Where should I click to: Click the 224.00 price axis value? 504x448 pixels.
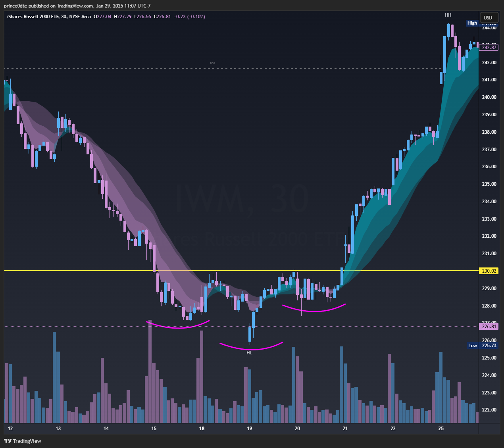tap(489, 375)
